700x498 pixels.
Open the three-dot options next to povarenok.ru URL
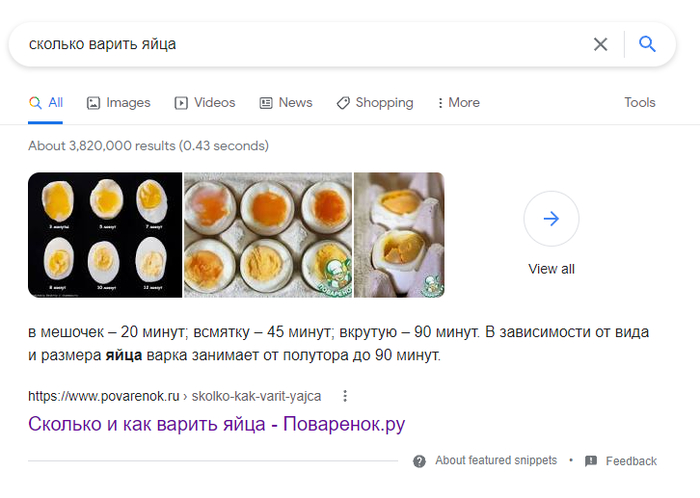click(345, 395)
